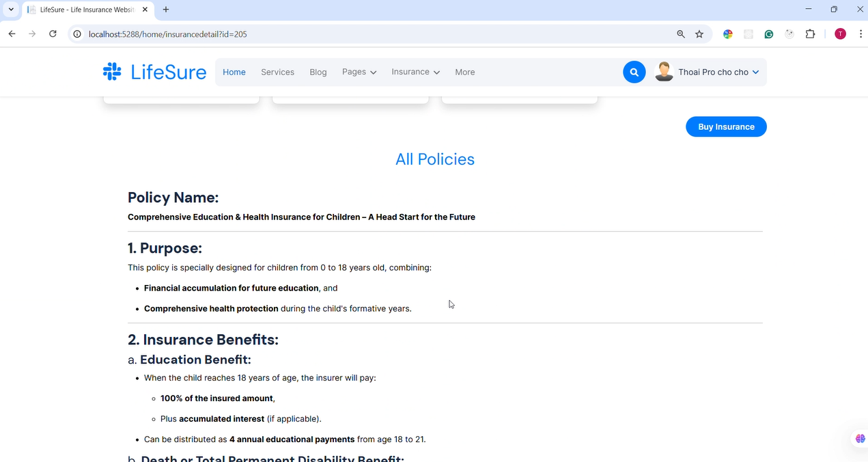The height and width of the screenshot is (462, 868).
Task: Open the Extensions puzzle-piece menu
Action: click(811, 34)
